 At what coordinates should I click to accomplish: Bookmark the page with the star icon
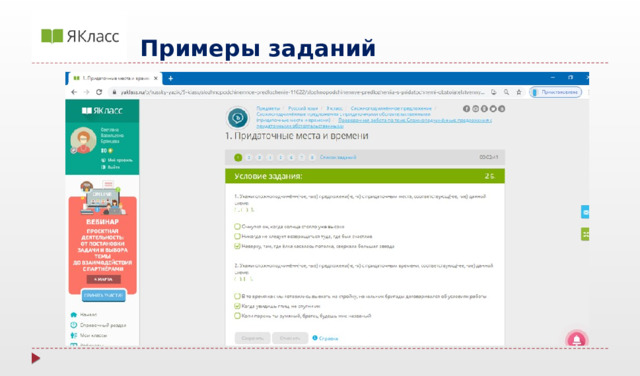coord(519,92)
